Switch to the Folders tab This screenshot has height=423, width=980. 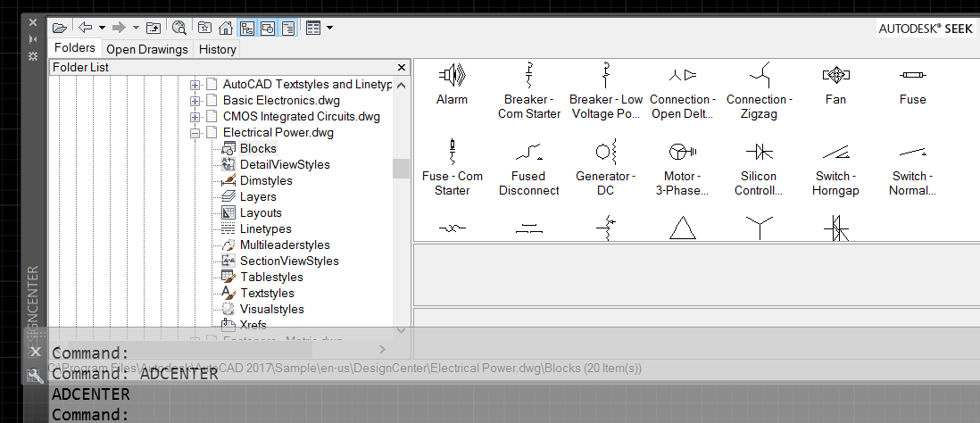(x=75, y=48)
